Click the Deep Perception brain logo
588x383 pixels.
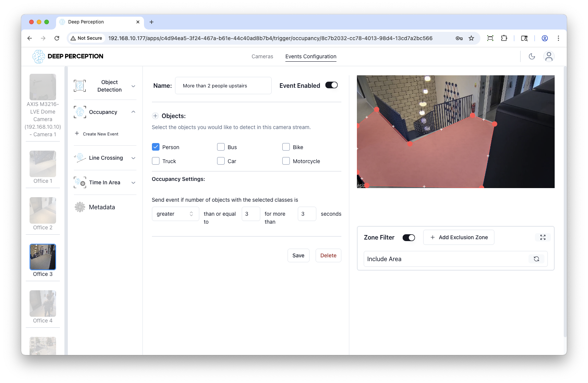(38, 56)
